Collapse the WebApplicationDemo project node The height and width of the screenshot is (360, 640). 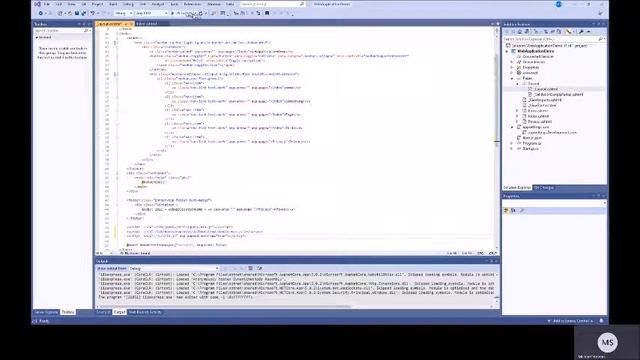[x=507, y=51]
